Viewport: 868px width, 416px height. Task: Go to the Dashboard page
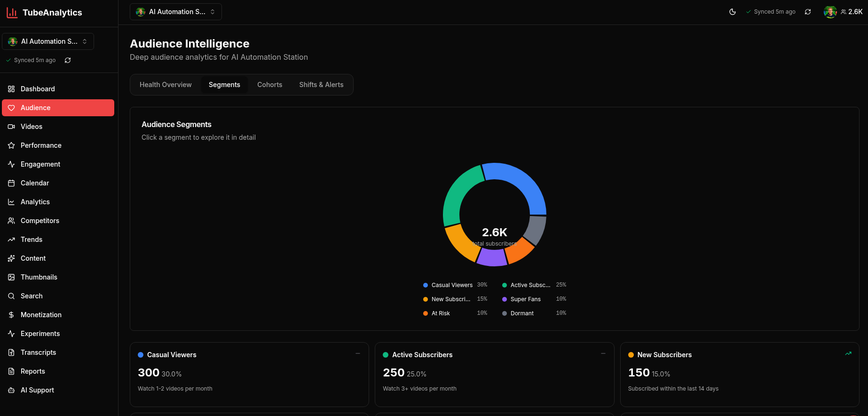pos(38,89)
